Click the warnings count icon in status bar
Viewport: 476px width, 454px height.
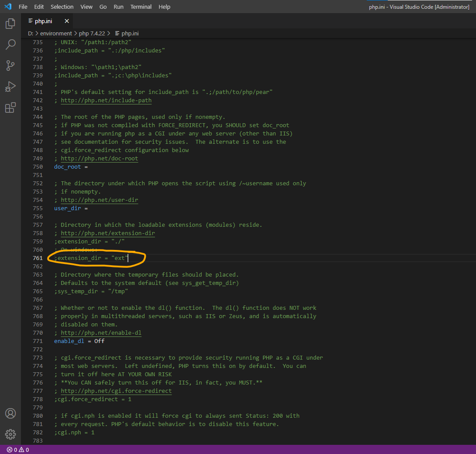pos(21,450)
